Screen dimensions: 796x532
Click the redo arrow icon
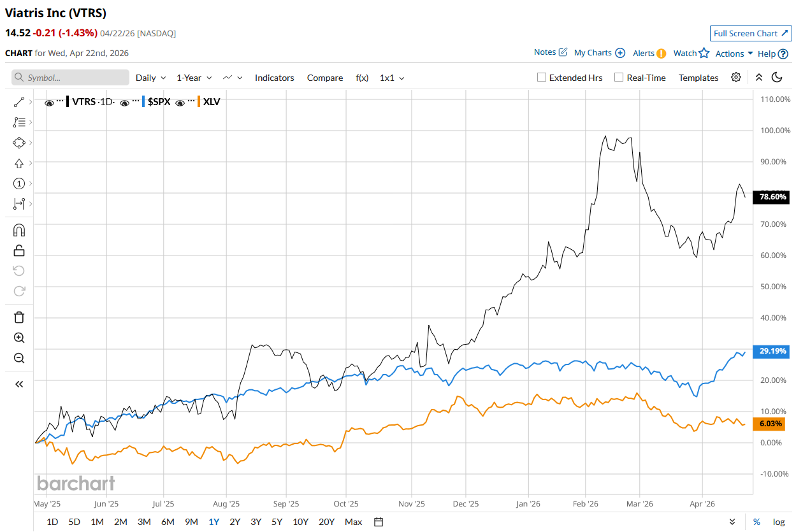point(19,291)
